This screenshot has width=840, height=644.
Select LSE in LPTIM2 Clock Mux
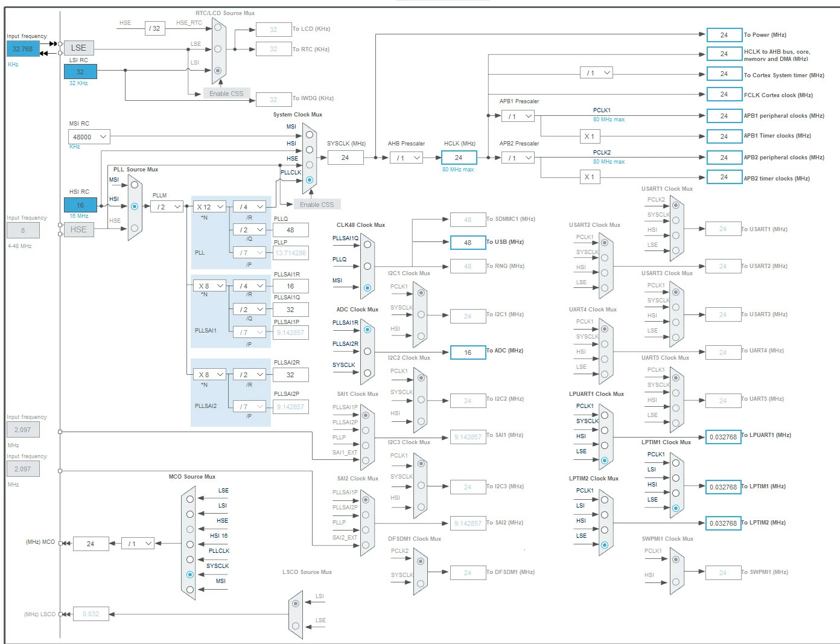point(604,545)
